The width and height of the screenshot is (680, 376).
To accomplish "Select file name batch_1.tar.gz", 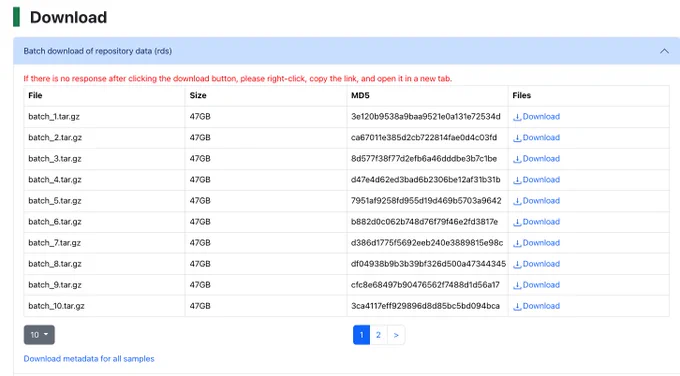I will 54,117.
